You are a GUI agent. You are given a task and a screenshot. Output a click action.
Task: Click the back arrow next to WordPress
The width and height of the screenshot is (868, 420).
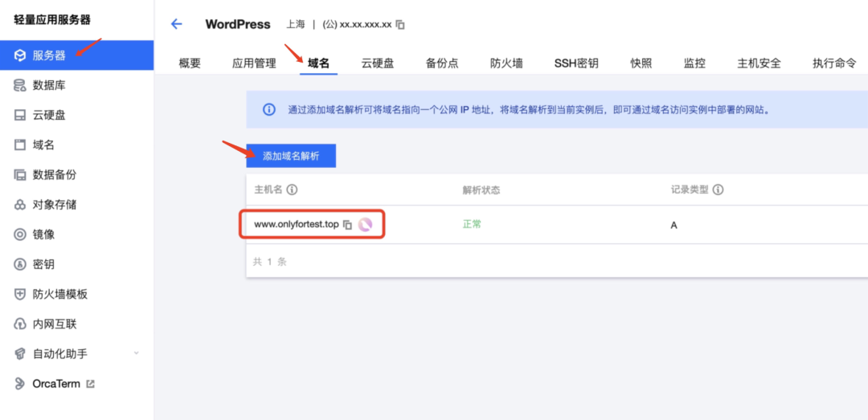click(x=176, y=24)
